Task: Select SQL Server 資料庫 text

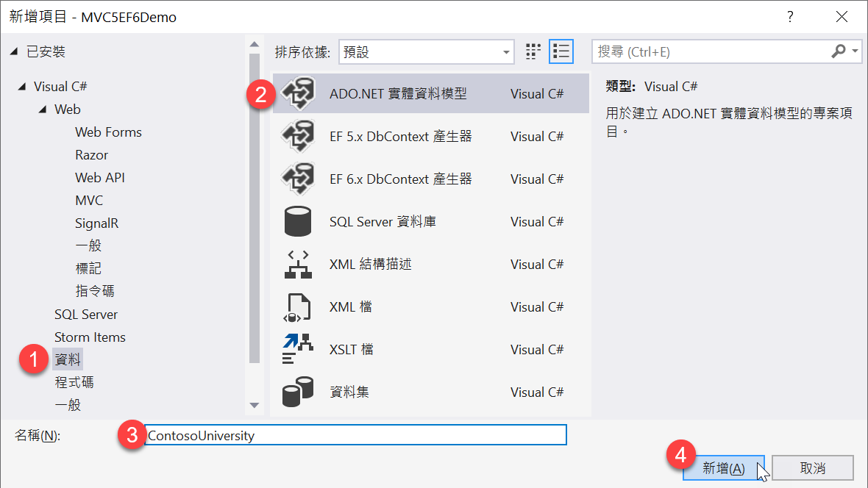Action: click(x=383, y=221)
